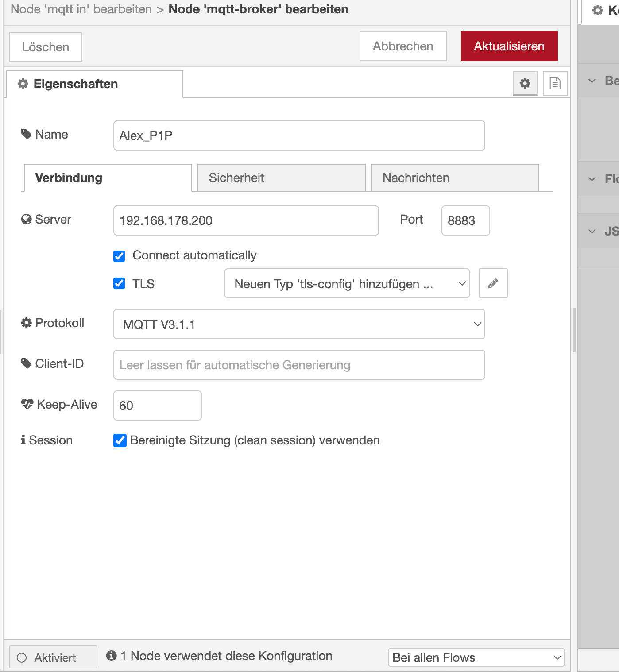The height and width of the screenshot is (672, 619).
Task: Toggle Connect automatically checkbox
Action: point(119,256)
